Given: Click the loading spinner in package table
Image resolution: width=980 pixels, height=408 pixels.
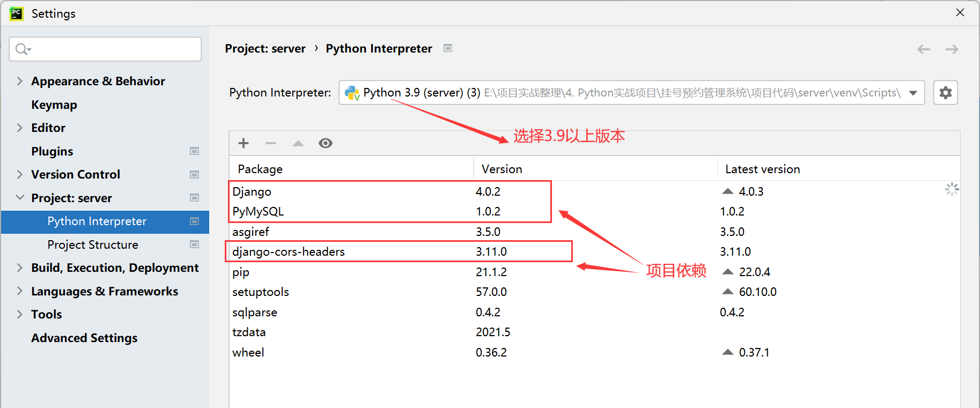Looking at the screenshot, I should tap(952, 189).
